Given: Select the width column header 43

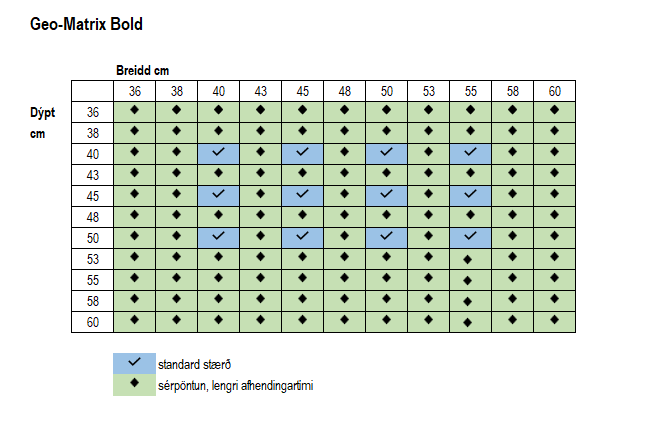Looking at the screenshot, I should click(260, 91).
